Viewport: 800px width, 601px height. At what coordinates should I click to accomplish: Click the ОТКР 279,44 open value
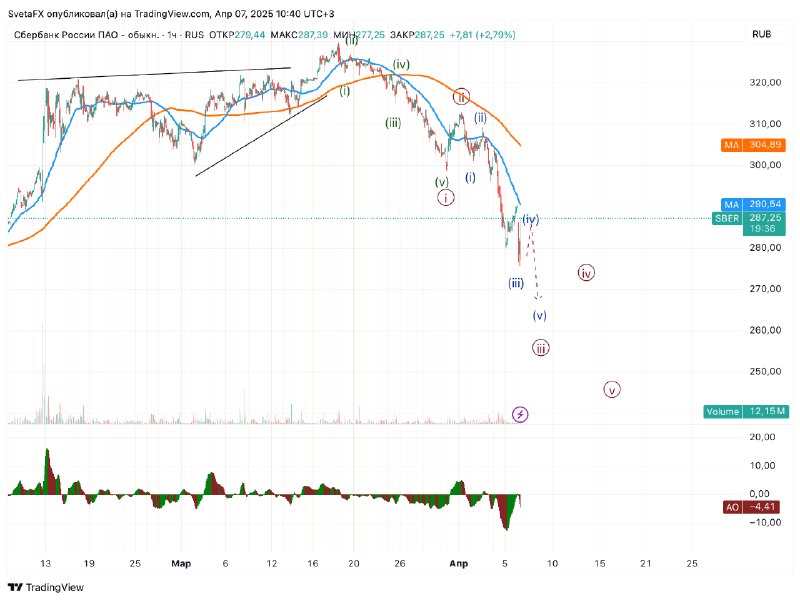click(x=237, y=35)
